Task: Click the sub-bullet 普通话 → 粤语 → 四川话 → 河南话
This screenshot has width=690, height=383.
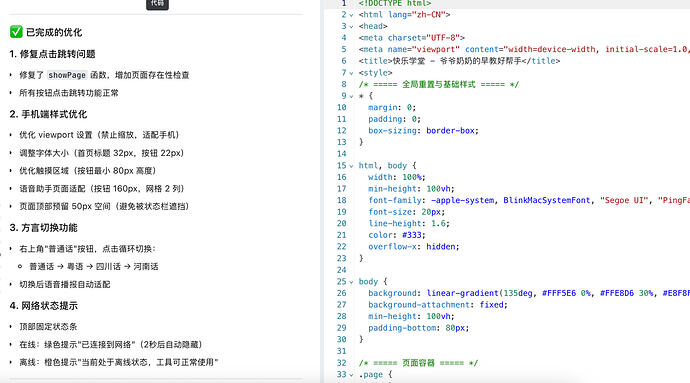Action: coord(94,266)
